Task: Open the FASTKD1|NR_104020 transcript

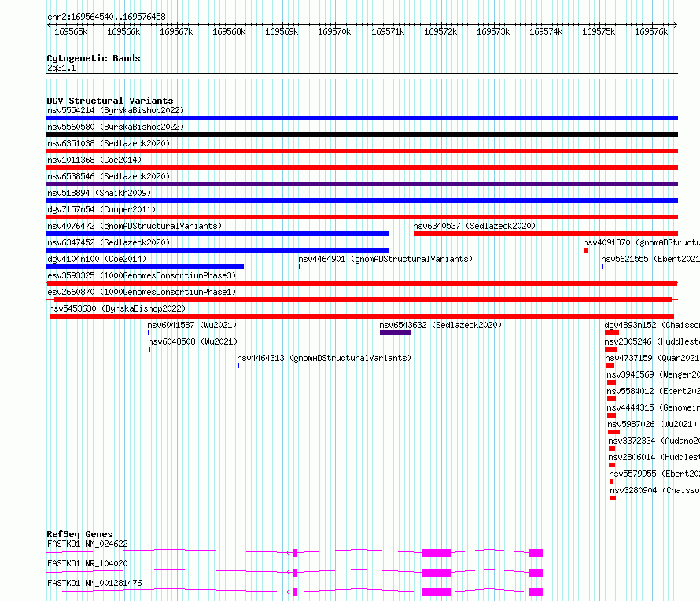Action: [x=87, y=563]
